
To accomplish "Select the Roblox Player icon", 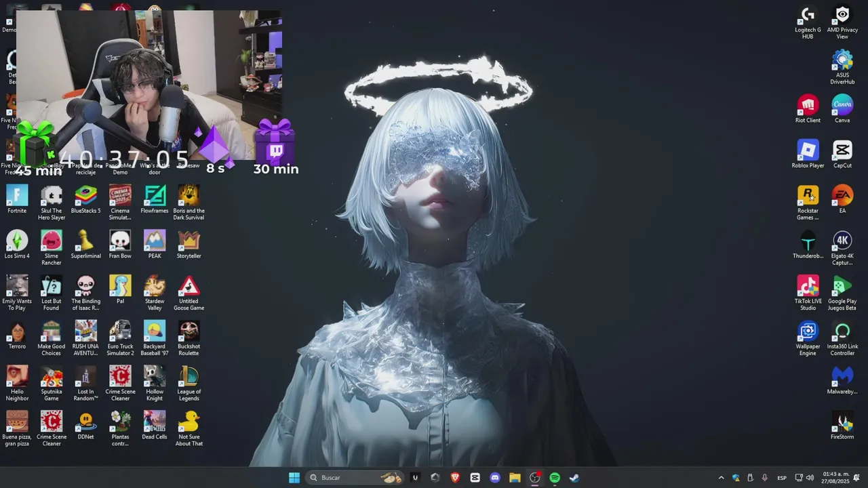I will pyautogui.click(x=808, y=155).
